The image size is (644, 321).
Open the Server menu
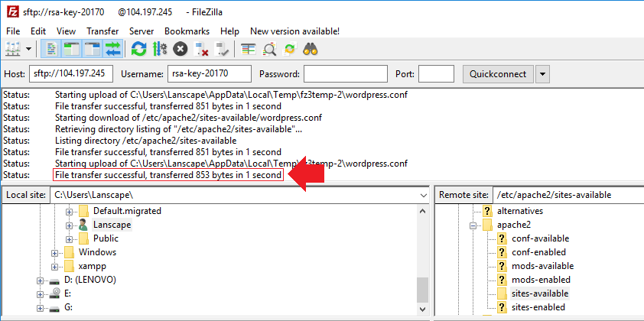(x=141, y=31)
